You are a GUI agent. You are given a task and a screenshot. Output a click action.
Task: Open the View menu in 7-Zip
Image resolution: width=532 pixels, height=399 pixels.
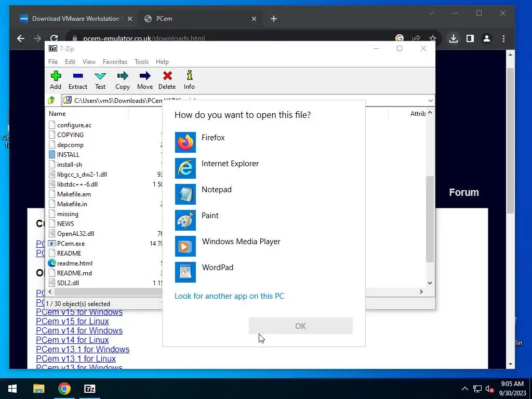pyautogui.click(x=89, y=62)
